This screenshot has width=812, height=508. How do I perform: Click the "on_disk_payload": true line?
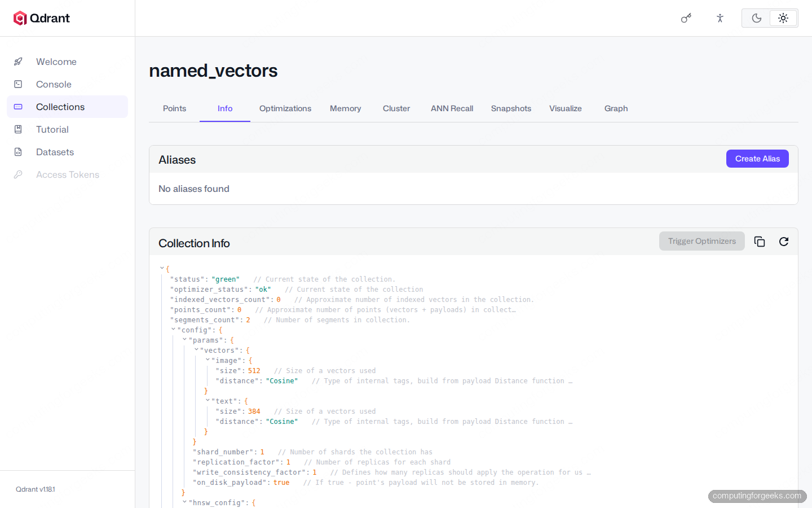(241, 483)
